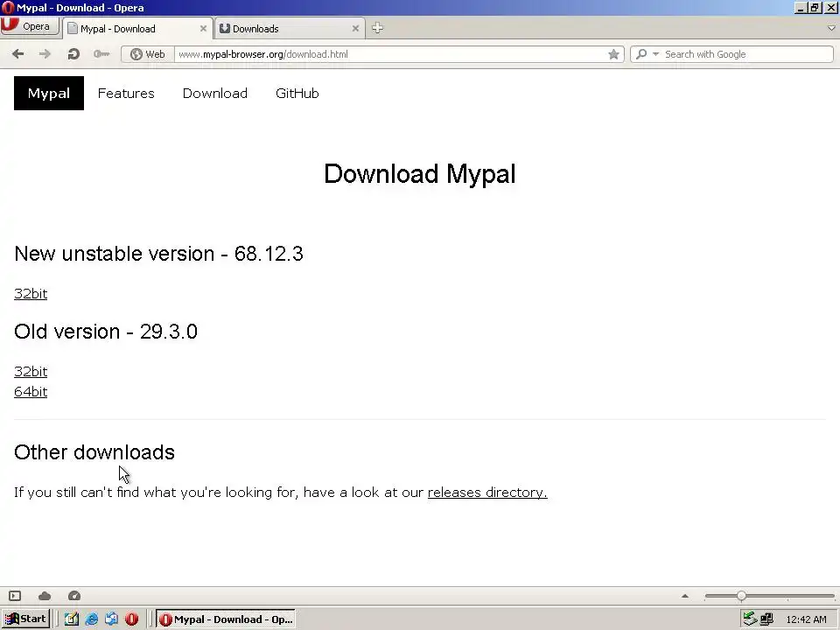Open the GitHub nav link

coord(297,94)
